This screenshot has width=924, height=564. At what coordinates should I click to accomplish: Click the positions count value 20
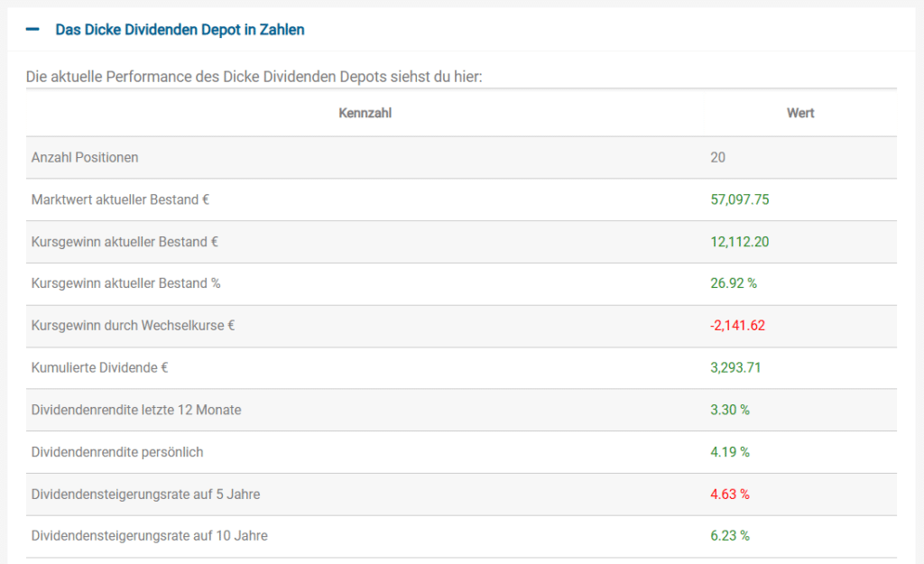(x=718, y=157)
